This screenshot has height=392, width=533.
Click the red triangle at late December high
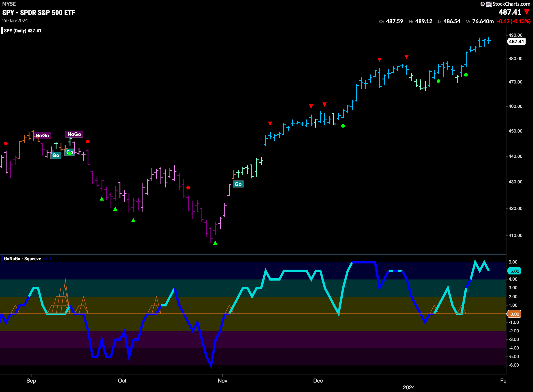tap(407, 57)
